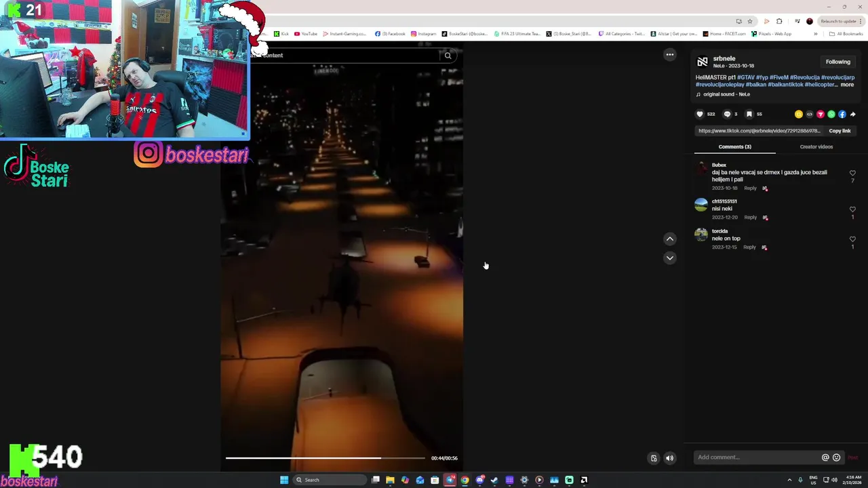868x488 pixels.
Task: Open the taskbar clock and date
Action: tap(853, 480)
